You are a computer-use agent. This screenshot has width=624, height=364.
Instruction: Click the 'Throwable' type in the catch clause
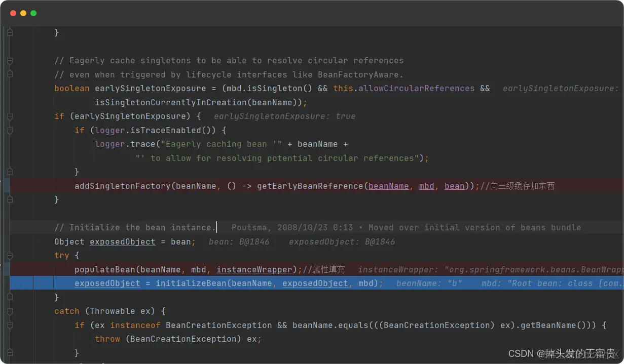coord(112,311)
